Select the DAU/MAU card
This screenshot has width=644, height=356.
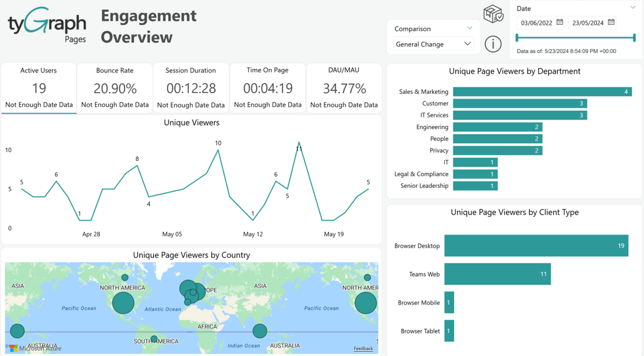344,88
